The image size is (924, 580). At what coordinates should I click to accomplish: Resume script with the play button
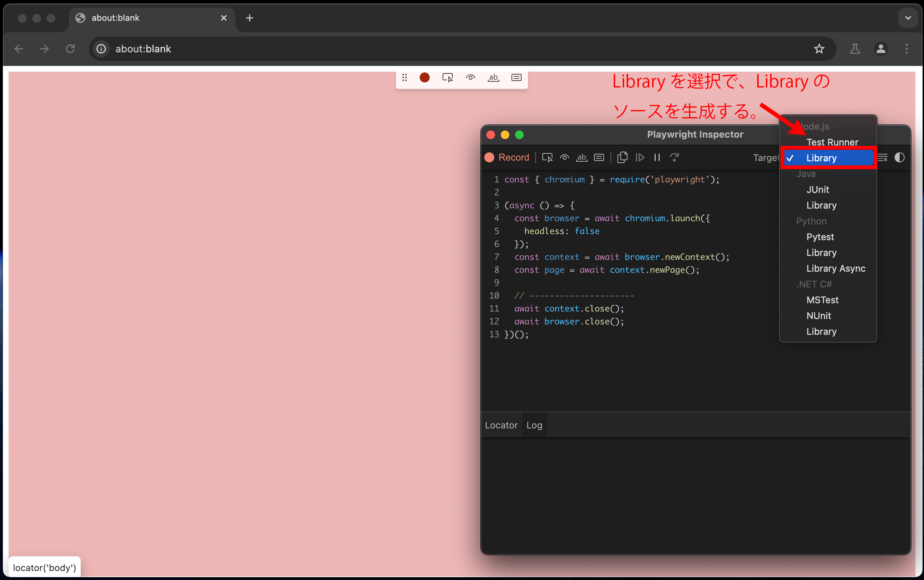[640, 157]
